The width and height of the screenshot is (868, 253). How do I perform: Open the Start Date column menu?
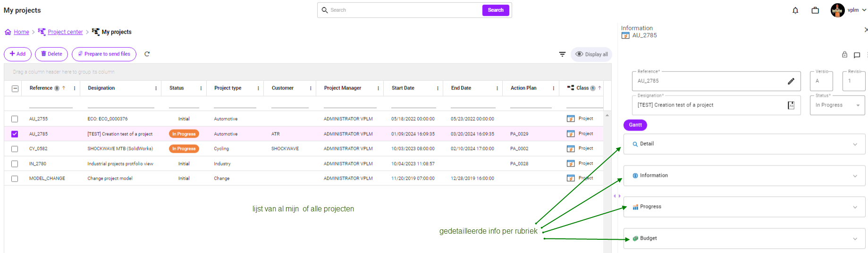pyautogui.click(x=438, y=88)
